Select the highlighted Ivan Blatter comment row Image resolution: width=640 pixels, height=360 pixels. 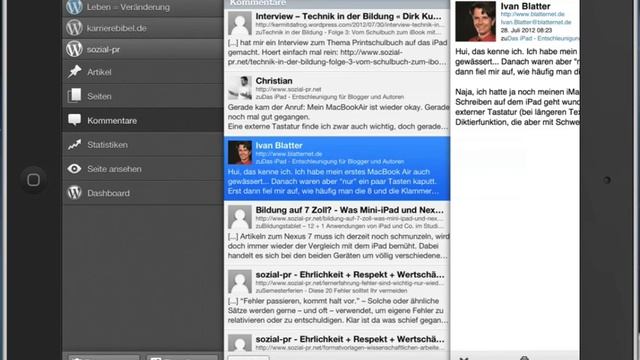[x=337, y=169]
